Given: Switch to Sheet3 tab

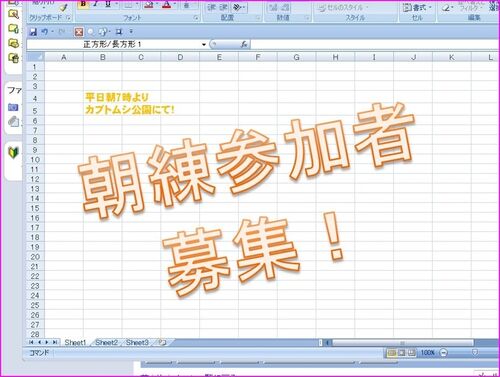Looking at the screenshot, I should 137,342.
